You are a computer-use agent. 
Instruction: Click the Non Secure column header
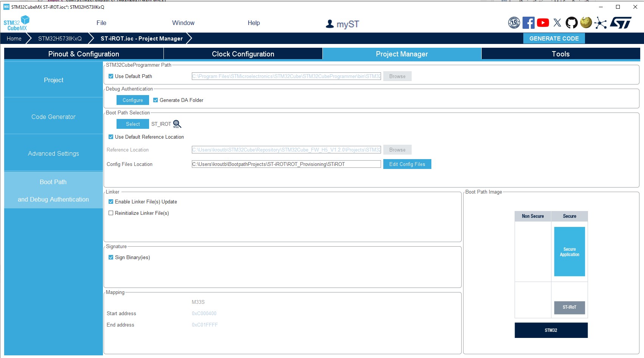tap(533, 216)
